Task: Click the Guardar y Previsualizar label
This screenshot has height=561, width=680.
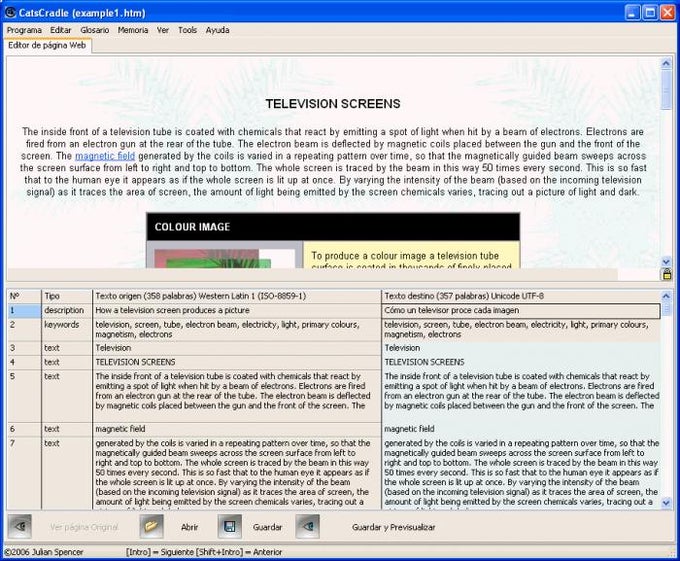Action: click(x=393, y=527)
